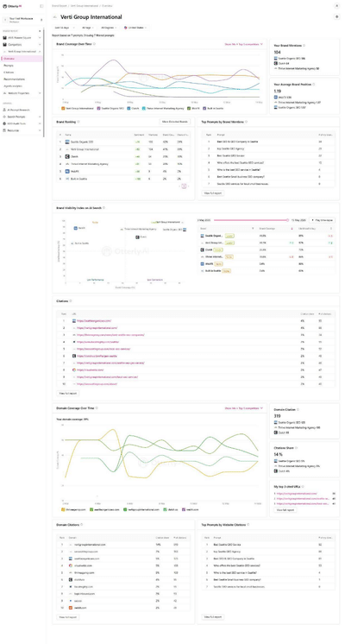
Task: Toggle seattleorganicseo.com series in domain coverage legend
Action: 91,509
